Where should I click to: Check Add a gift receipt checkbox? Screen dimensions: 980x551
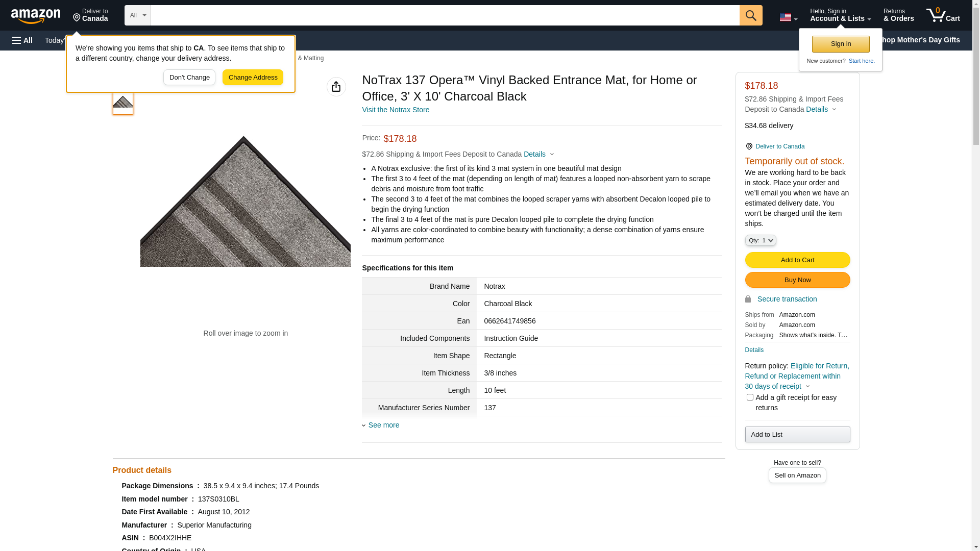click(x=749, y=397)
